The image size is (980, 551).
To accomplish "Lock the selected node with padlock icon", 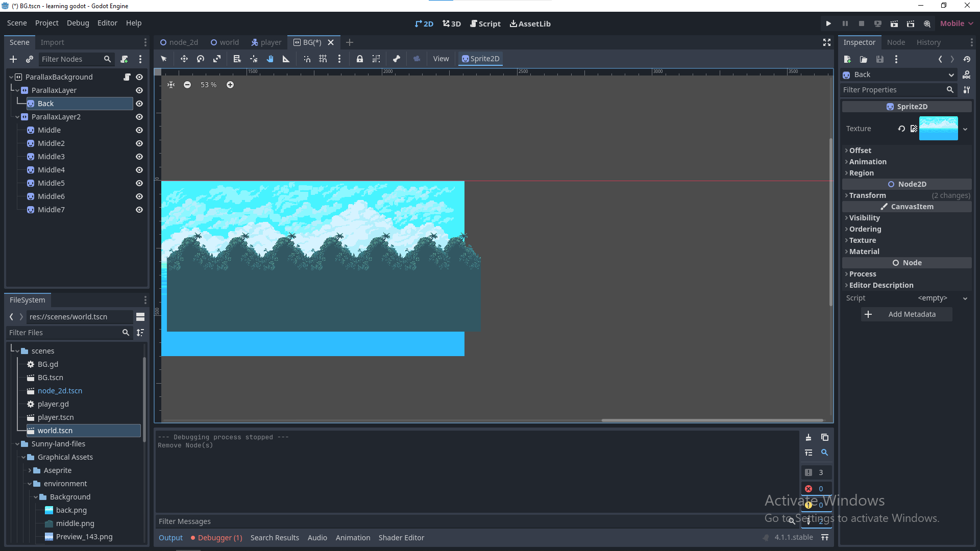I will (x=360, y=59).
